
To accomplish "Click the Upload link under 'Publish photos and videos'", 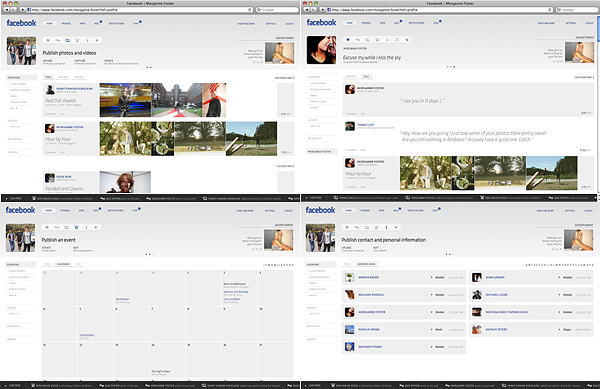I will click(48, 61).
